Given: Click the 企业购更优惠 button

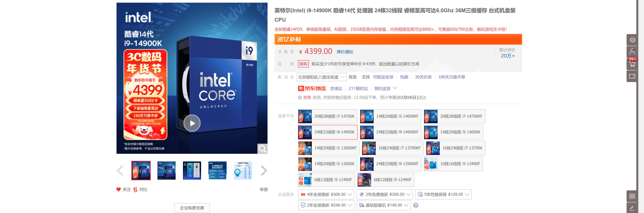Looking at the screenshot, I should (x=192, y=208).
